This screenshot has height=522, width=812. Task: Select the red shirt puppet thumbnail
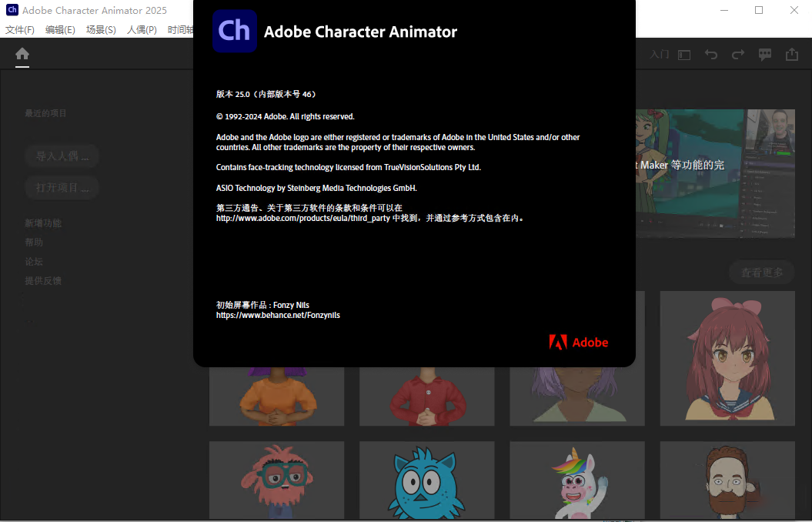click(x=426, y=397)
